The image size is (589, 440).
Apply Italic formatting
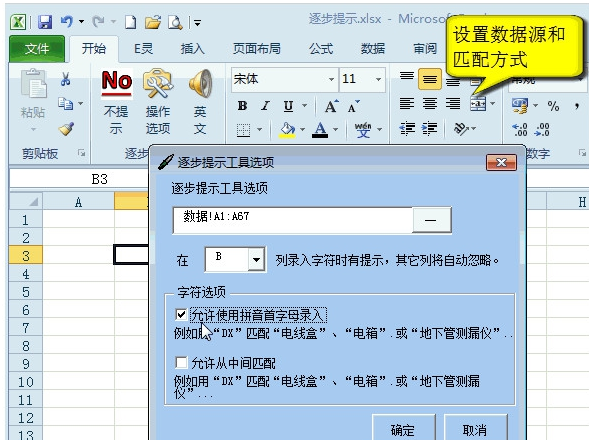click(x=265, y=106)
